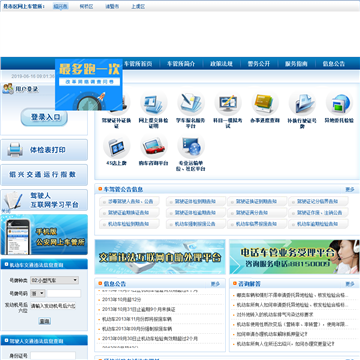Open the 专业运输单位、社区平台 icon
The width and height of the screenshot is (360, 360).
coord(191,146)
